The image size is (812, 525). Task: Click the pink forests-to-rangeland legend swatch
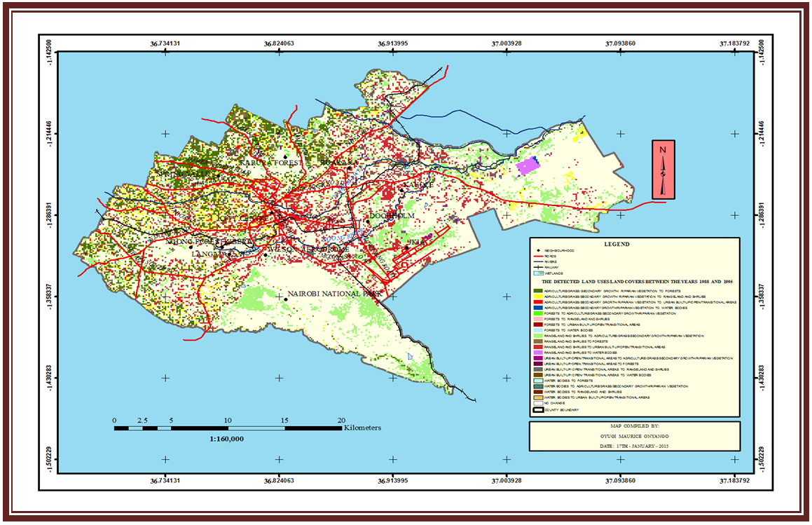point(539,318)
